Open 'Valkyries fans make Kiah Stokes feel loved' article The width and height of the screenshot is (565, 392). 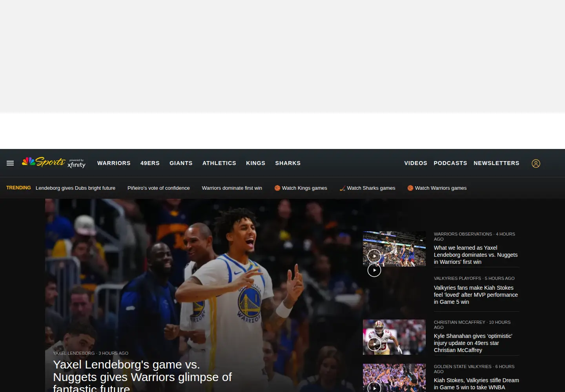pos(476,295)
